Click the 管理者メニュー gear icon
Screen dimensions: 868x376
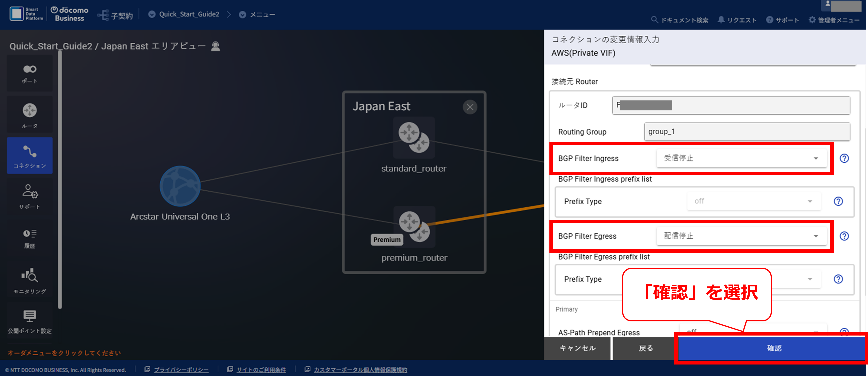click(812, 20)
